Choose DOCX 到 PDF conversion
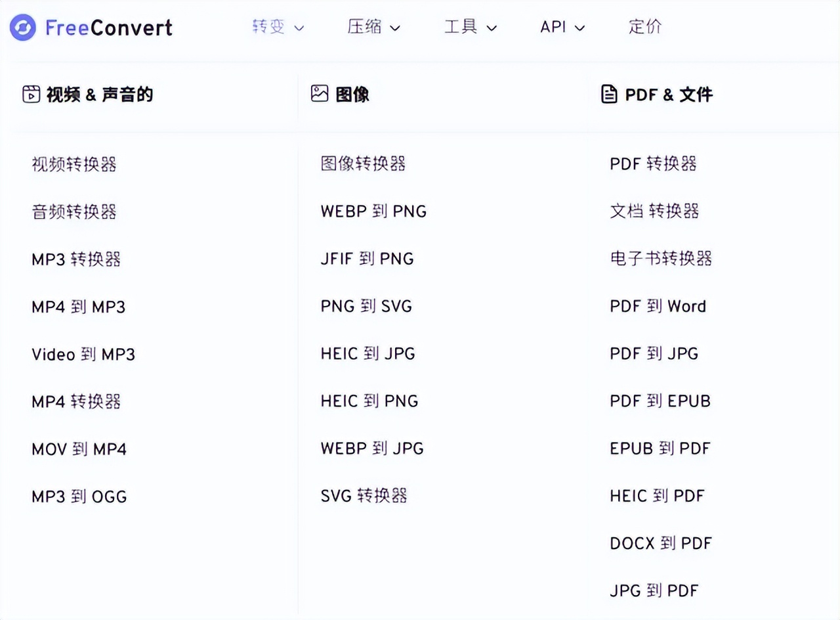 pyautogui.click(x=660, y=543)
